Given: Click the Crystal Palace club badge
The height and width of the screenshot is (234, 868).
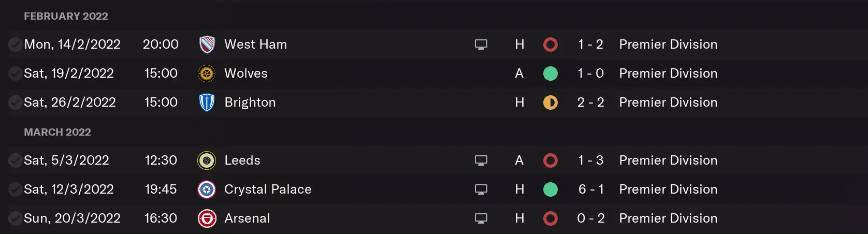Looking at the screenshot, I should pyautogui.click(x=207, y=189).
